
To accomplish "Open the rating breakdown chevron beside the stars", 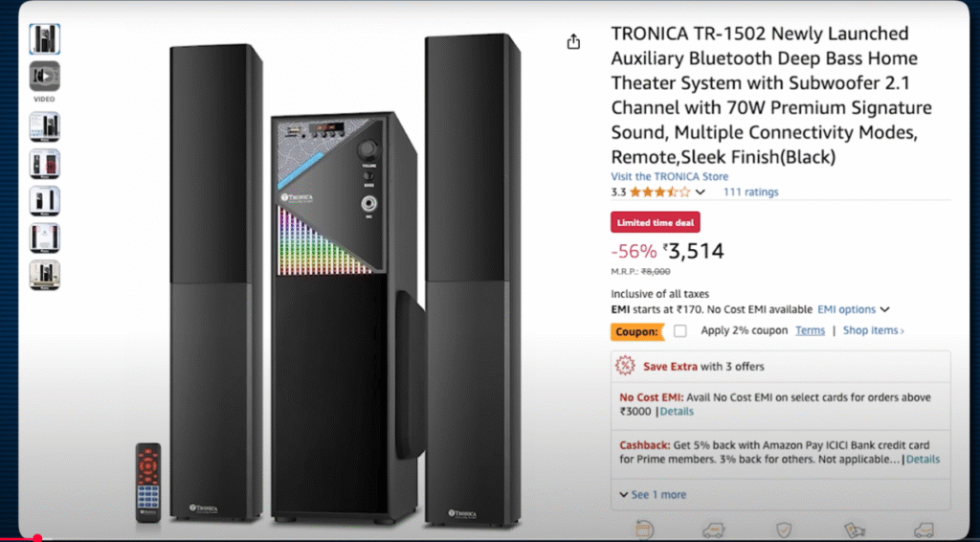I will click(x=701, y=192).
